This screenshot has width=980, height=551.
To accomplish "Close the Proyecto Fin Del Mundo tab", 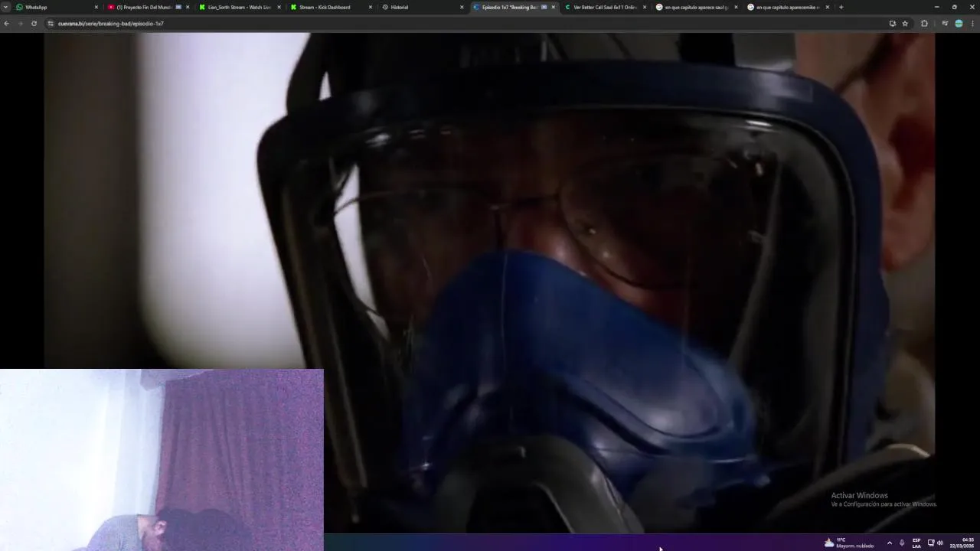I will click(188, 7).
